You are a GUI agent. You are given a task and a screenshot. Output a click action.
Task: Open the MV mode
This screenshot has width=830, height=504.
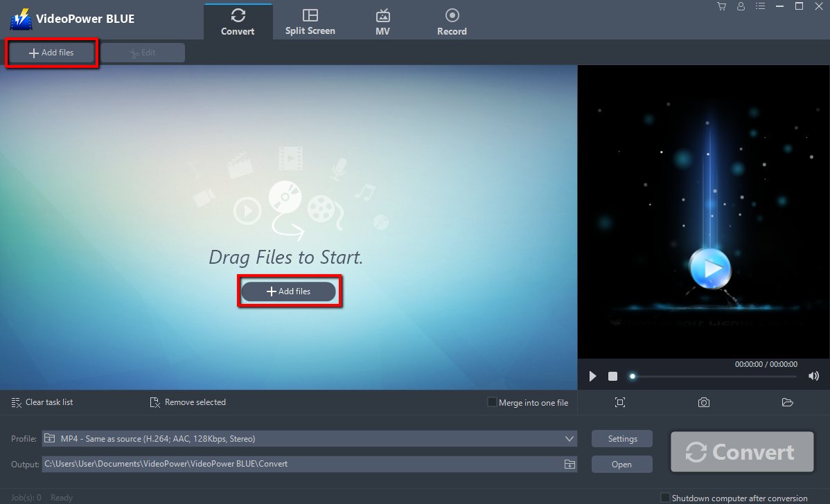tap(382, 19)
